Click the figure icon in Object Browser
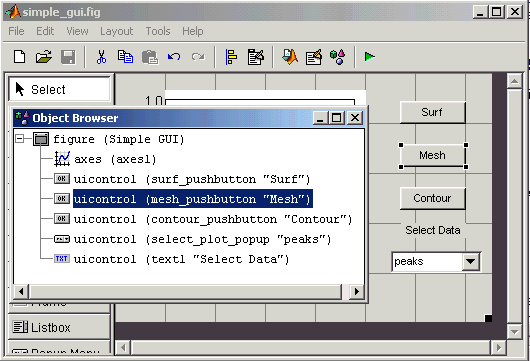530x361 pixels. click(41, 139)
